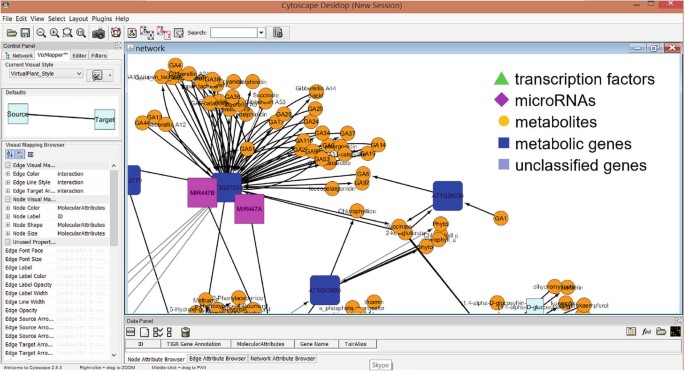Image resolution: width=685 pixels, height=371 pixels.
Task: Click the camera export image icon
Action: coord(98,33)
